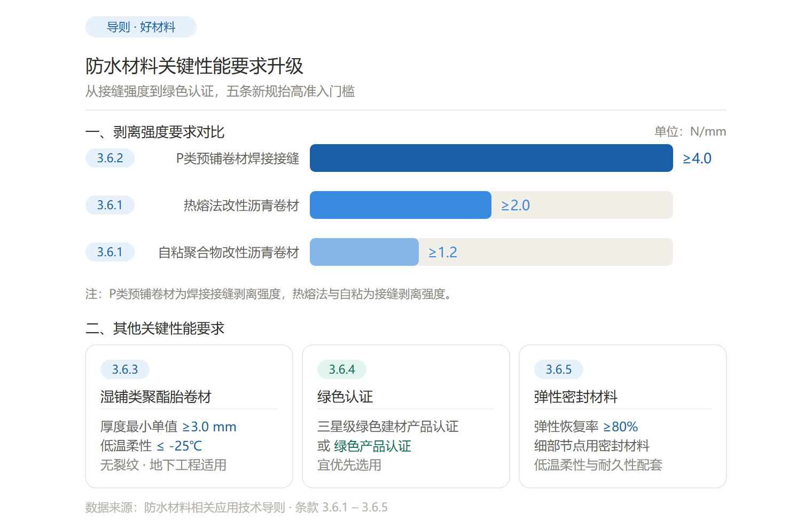
Task: Click the value ≥2.0
Action: 516,206
